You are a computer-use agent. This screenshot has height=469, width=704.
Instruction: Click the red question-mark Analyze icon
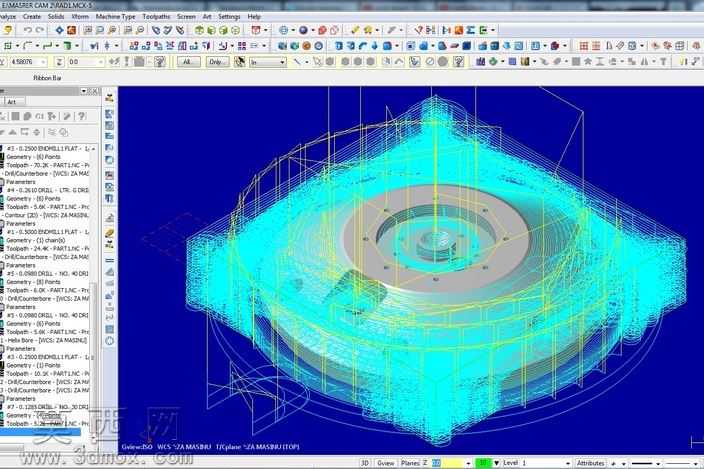[418, 31]
